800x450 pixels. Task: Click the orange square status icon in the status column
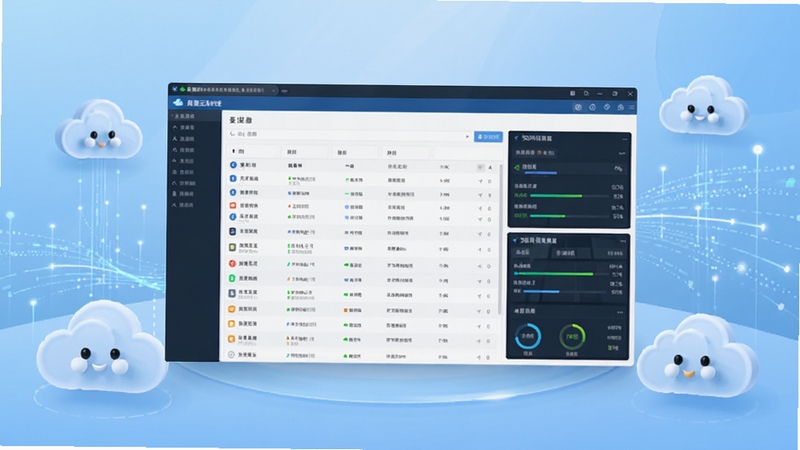point(346,310)
